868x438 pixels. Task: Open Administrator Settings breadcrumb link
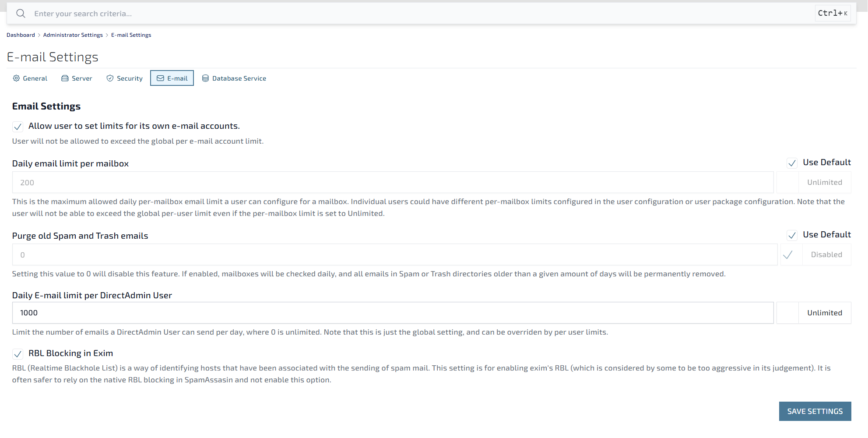click(x=73, y=35)
